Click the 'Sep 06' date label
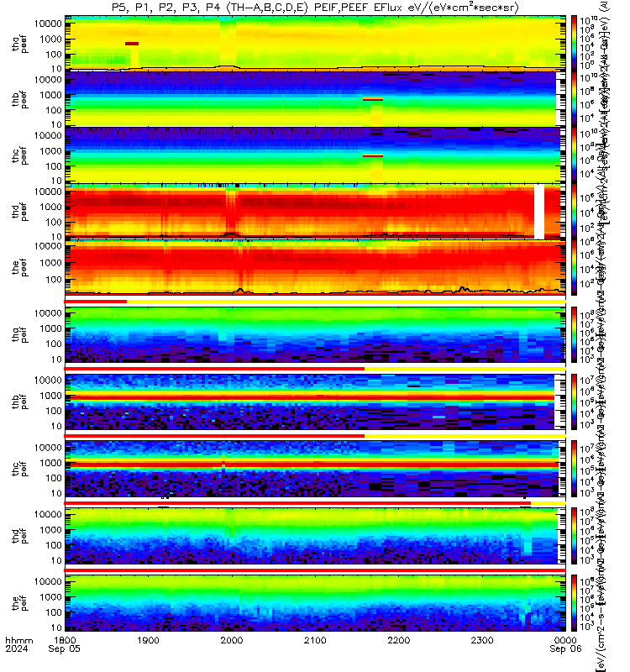Image resolution: width=630 pixels, height=672 pixels. (x=565, y=648)
